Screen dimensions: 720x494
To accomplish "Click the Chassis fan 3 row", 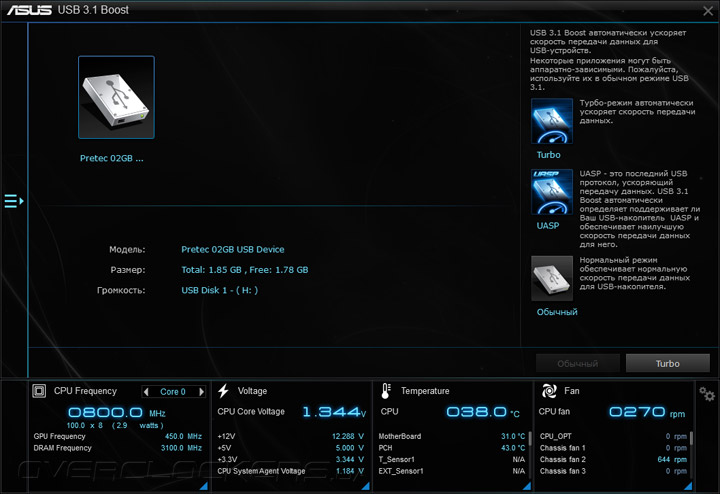I will pos(613,471).
